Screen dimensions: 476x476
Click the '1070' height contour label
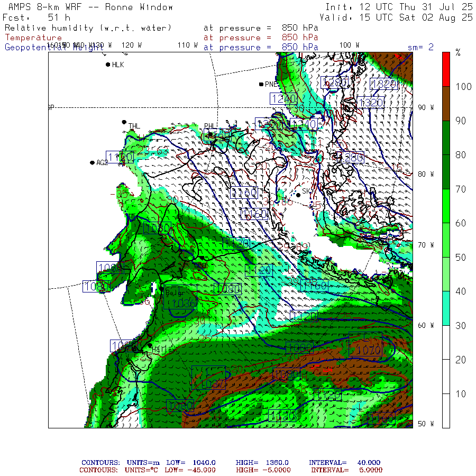(x=368, y=350)
